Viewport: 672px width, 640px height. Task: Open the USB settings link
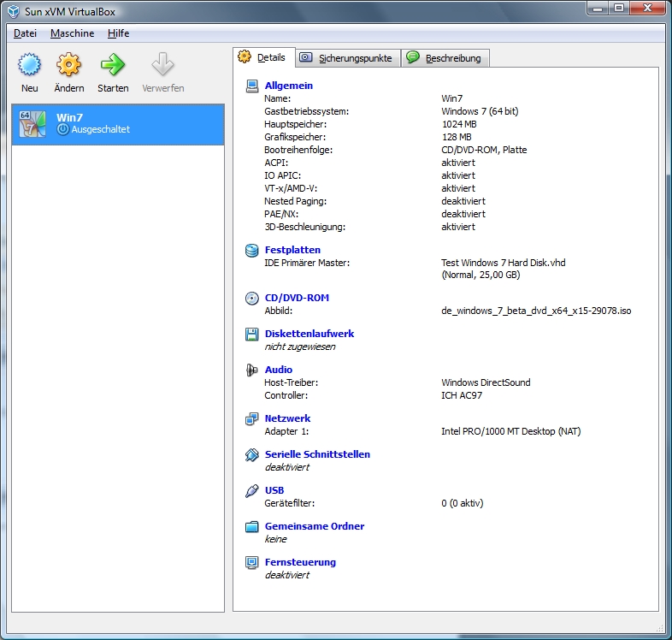[274, 490]
